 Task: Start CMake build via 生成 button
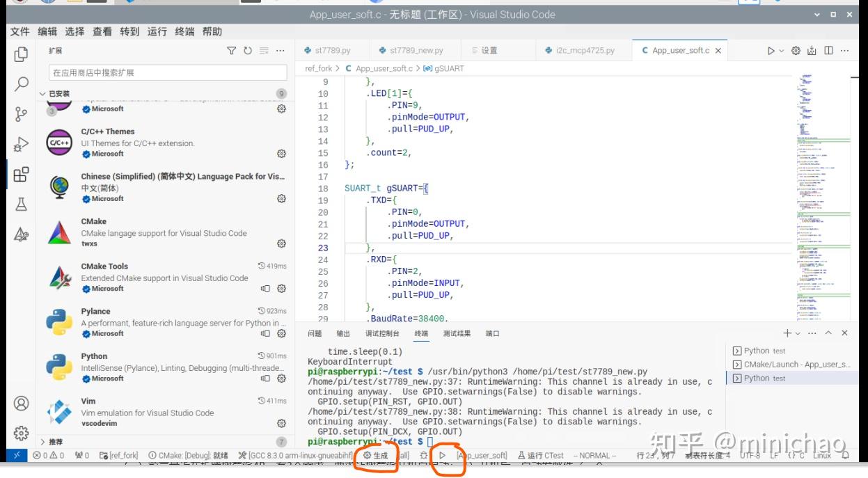pyautogui.click(x=376, y=455)
